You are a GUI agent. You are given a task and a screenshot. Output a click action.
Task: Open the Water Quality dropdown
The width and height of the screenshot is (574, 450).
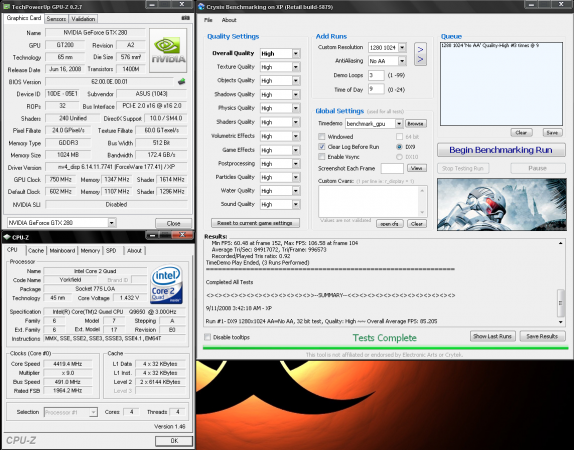tap(296, 191)
